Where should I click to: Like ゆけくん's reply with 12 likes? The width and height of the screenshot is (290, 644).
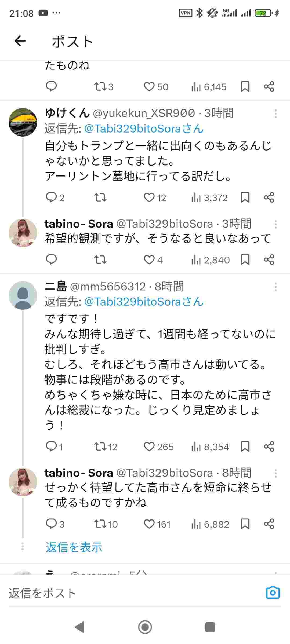(x=149, y=198)
